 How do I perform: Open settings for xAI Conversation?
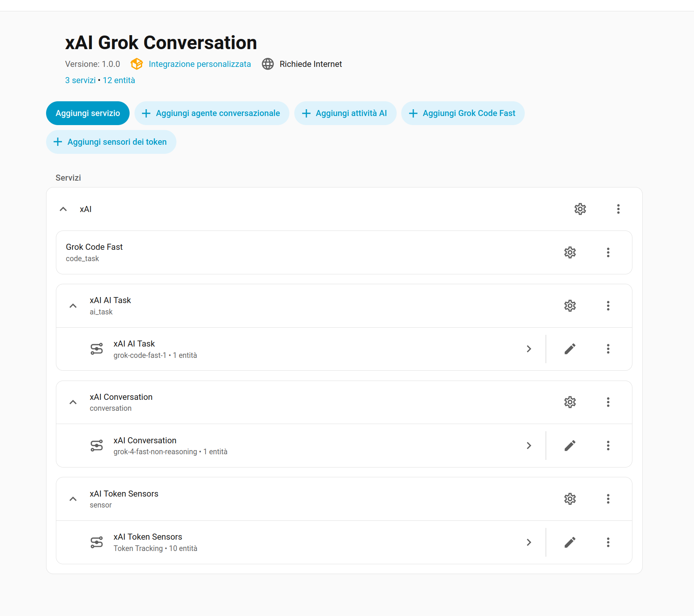click(x=570, y=402)
